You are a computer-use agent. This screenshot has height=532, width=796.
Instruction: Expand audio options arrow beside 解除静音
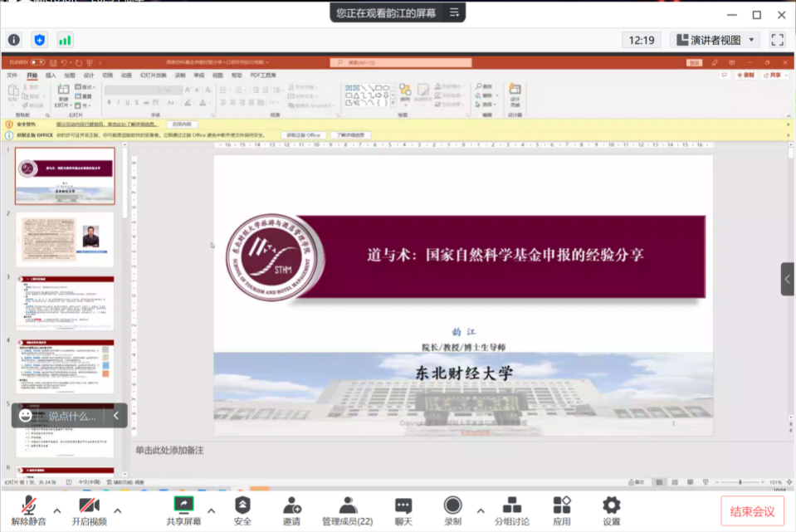(57, 510)
